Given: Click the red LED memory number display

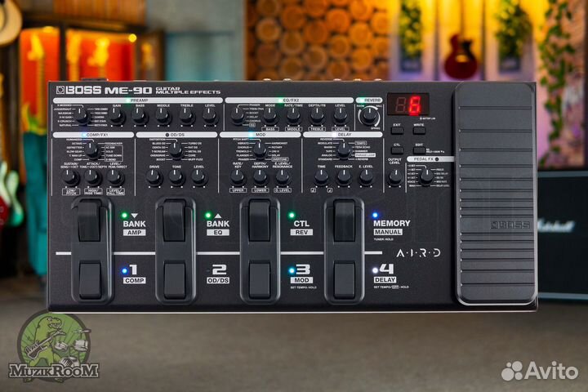Looking at the screenshot, I should click(408, 105).
